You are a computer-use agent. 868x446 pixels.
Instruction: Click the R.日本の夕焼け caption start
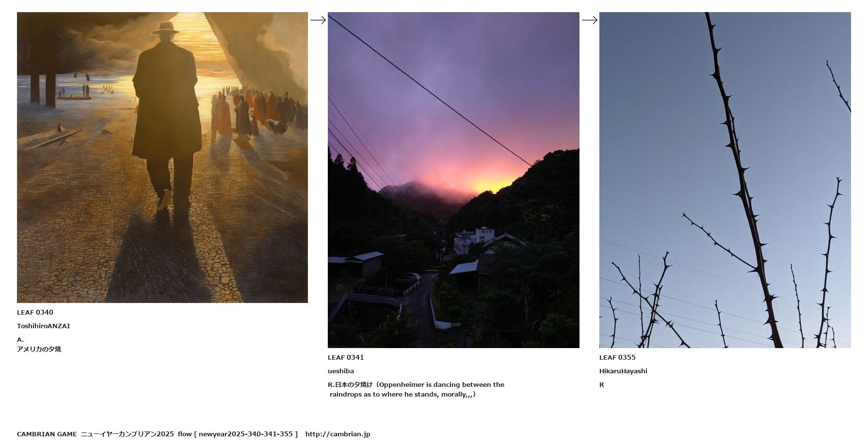point(350,384)
